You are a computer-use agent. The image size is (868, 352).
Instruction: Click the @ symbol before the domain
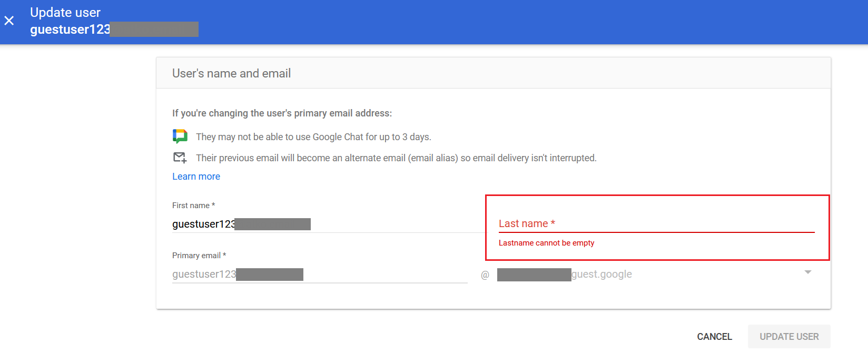click(485, 275)
